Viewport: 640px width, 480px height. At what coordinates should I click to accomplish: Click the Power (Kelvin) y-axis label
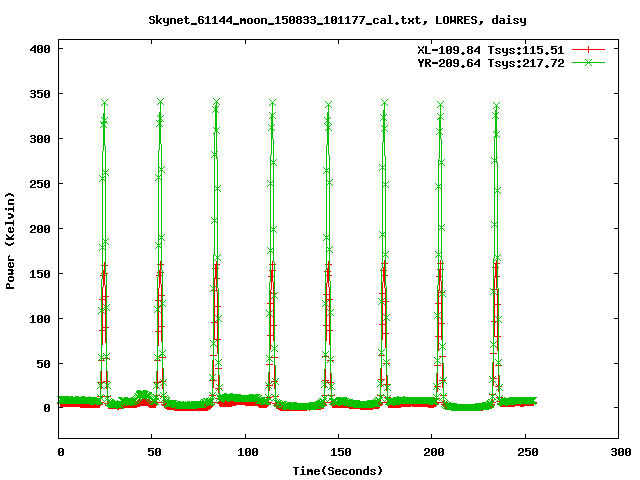pyautogui.click(x=10, y=241)
